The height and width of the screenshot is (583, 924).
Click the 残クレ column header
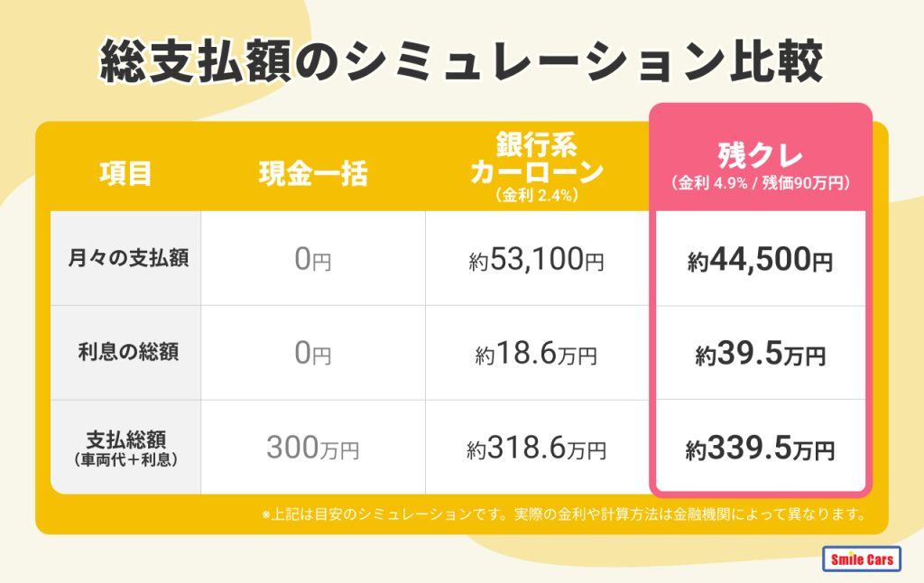pyautogui.click(x=760, y=155)
